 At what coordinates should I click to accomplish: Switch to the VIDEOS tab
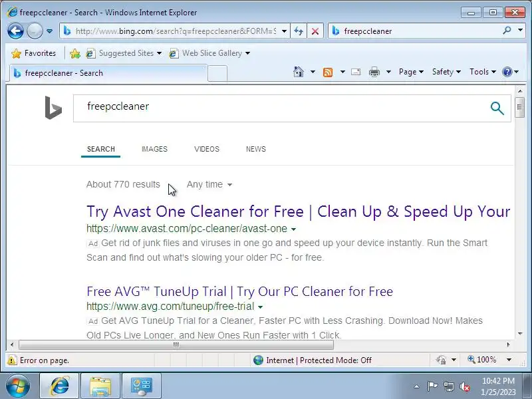pyautogui.click(x=207, y=149)
